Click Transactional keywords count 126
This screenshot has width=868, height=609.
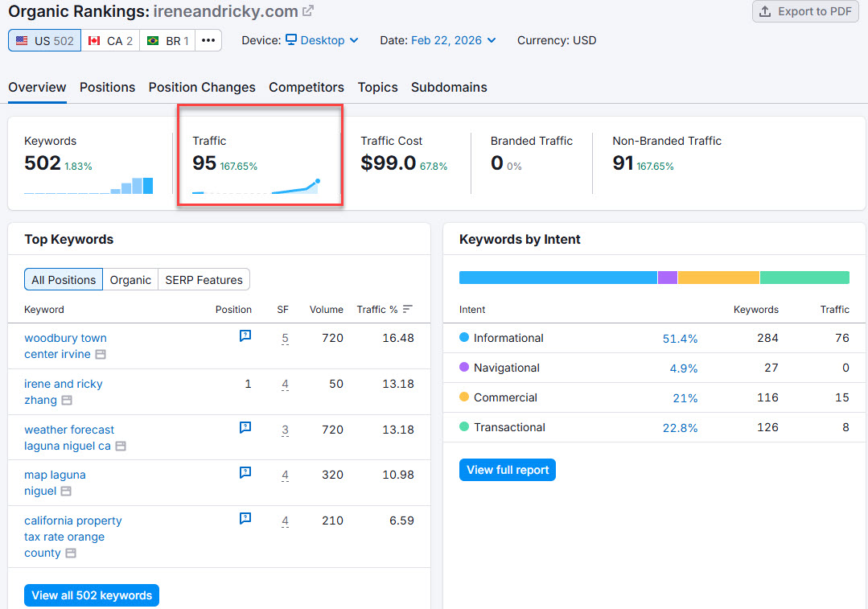pyautogui.click(x=767, y=427)
